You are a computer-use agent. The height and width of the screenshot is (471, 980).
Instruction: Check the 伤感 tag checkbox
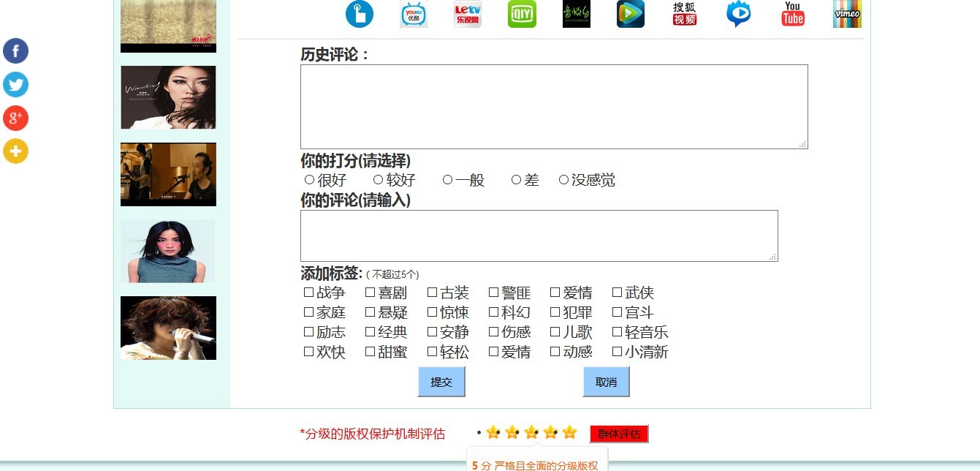493,332
